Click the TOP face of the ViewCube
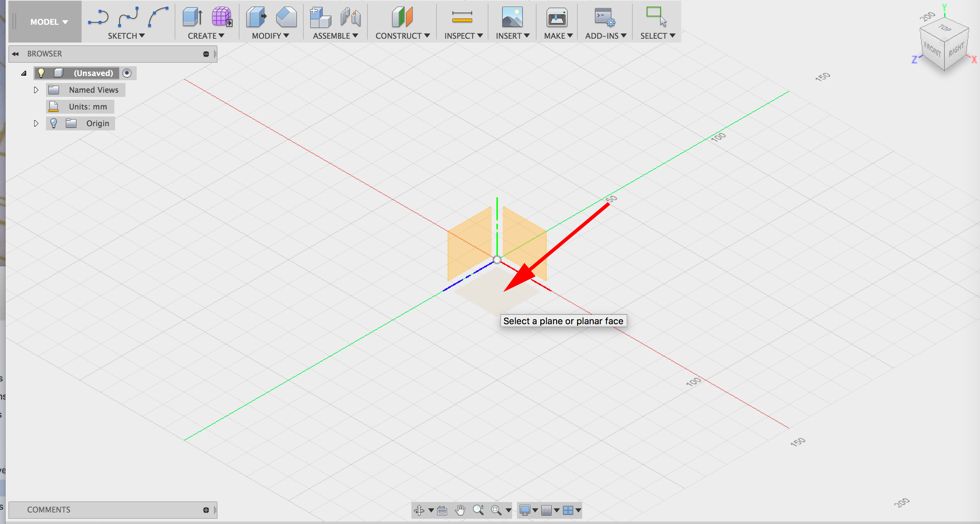The height and width of the screenshot is (524, 980). (x=945, y=28)
